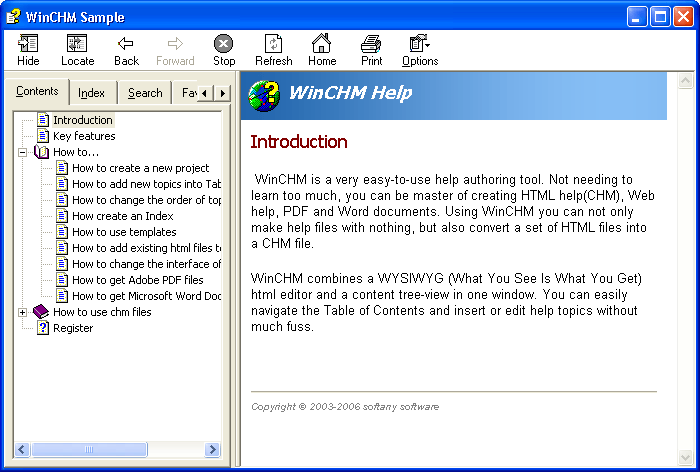Select the Introduction topic
This screenshot has width=700, height=472.
(x=83, y=120)
